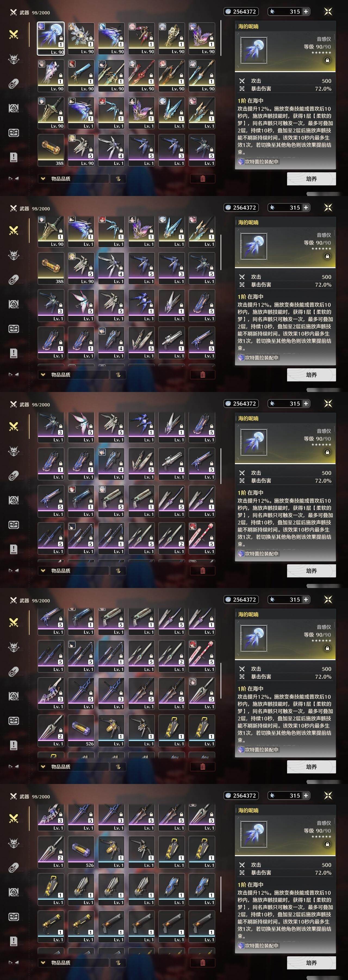Click the 培养 button in the topmost detail panel
The image size is (348, 980).
coord(311,178)
